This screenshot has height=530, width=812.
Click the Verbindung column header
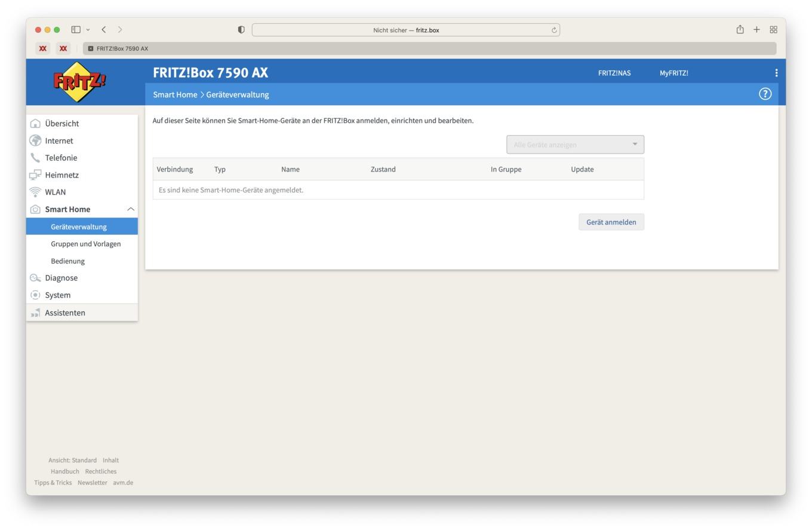point(175,170)
